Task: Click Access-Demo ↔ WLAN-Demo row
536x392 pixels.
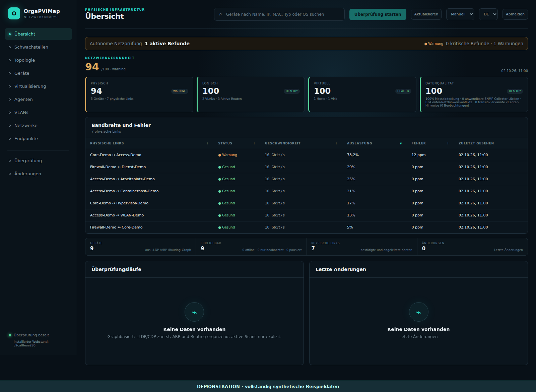Action: (307, 215)
